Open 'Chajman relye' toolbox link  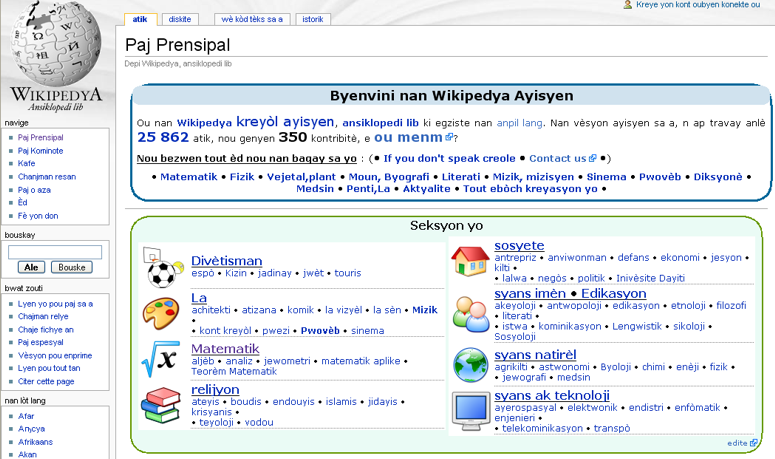click(x=43, y=316)
